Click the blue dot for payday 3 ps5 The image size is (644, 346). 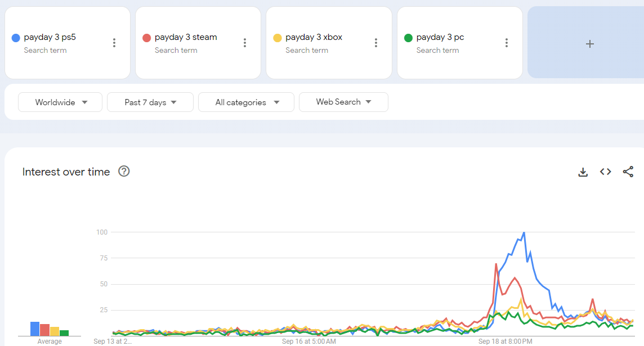coord(16,38)
